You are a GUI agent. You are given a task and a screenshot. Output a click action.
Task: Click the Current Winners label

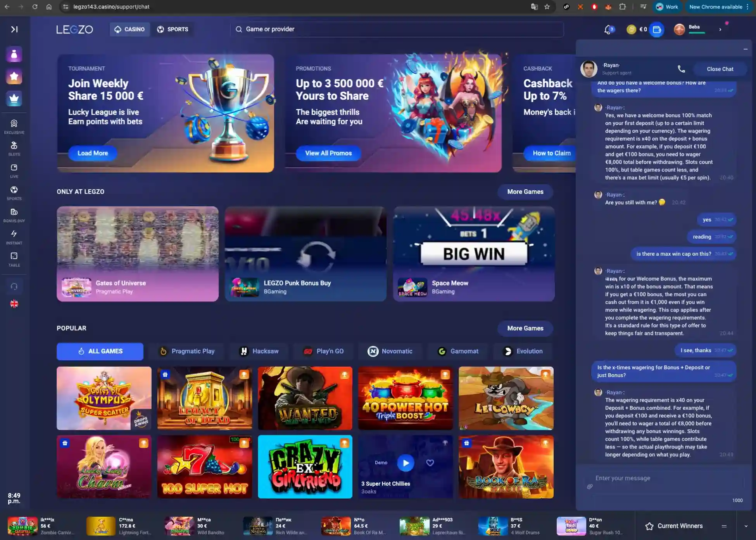click(680, 526)
